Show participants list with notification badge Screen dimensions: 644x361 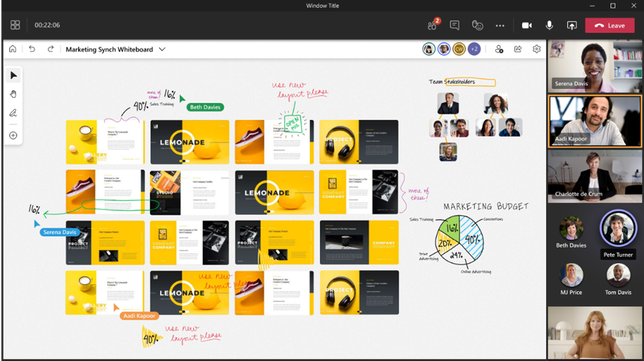coord(433,25)
